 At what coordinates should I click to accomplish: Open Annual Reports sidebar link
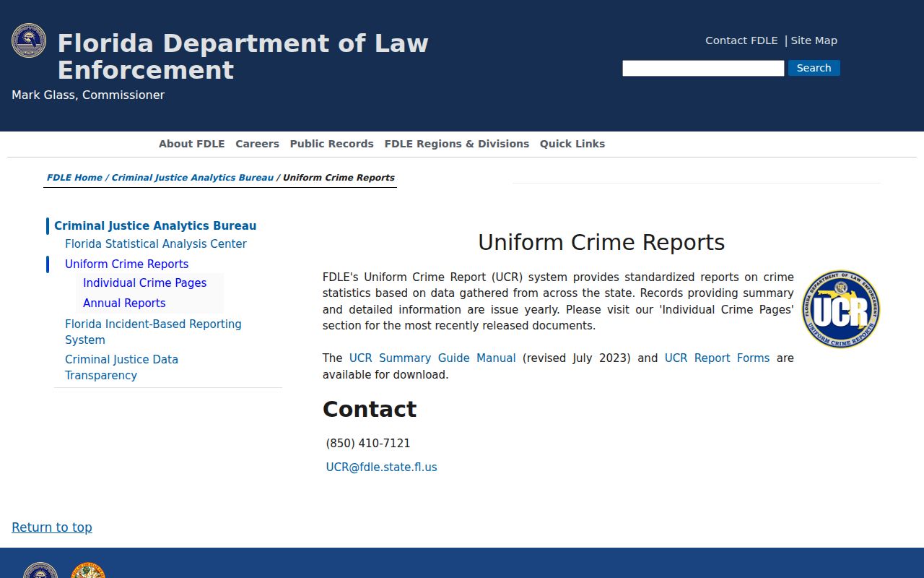(x=124, y=303)
